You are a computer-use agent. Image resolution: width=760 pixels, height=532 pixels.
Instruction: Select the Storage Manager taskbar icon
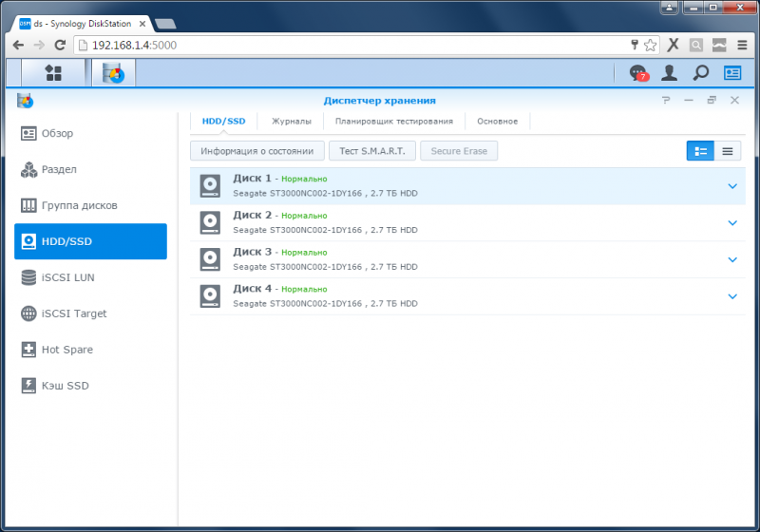(x=113, y=73)
